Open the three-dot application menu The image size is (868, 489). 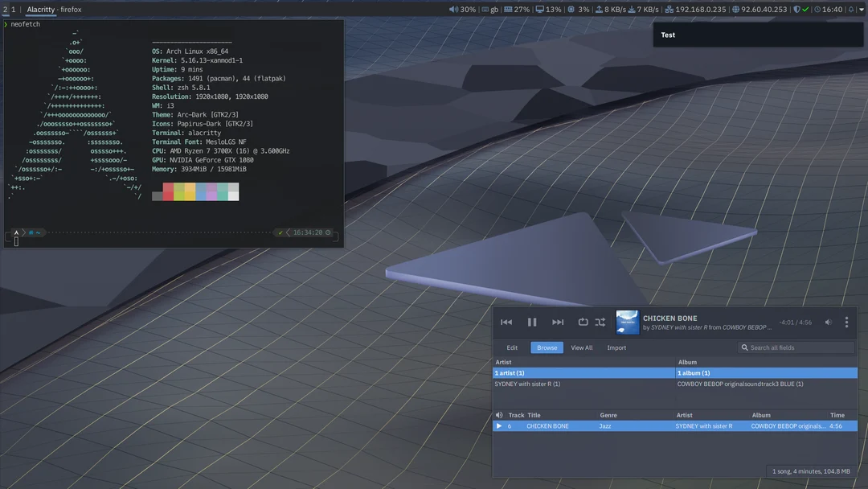(846, 323)
